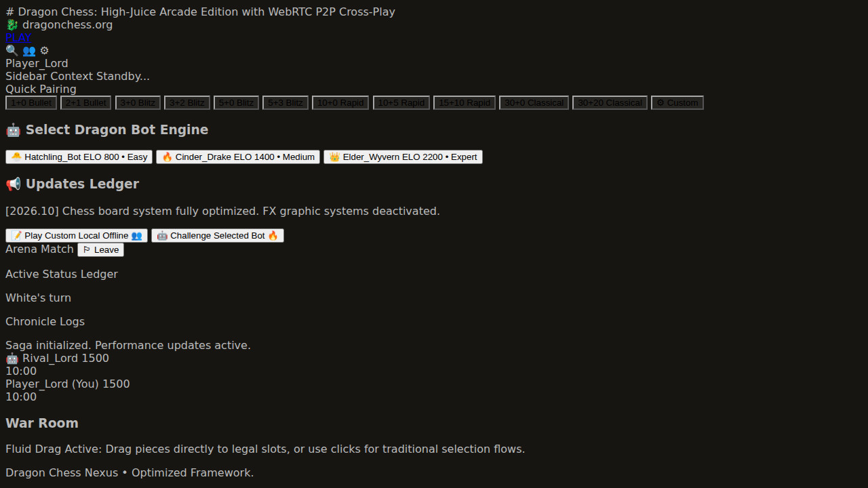Click the Player_Lord username at top
The height and width of the screenshot is (488, 868).
pos(37,64)
